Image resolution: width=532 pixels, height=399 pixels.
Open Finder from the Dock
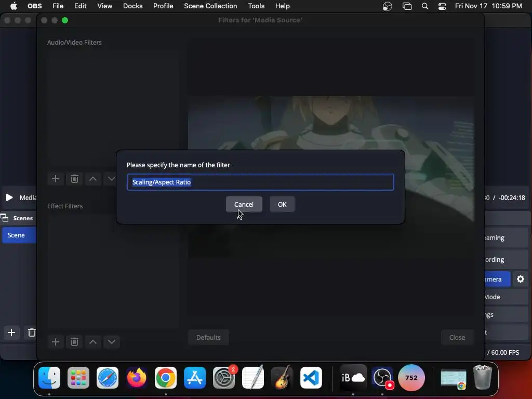pos(49,378)
